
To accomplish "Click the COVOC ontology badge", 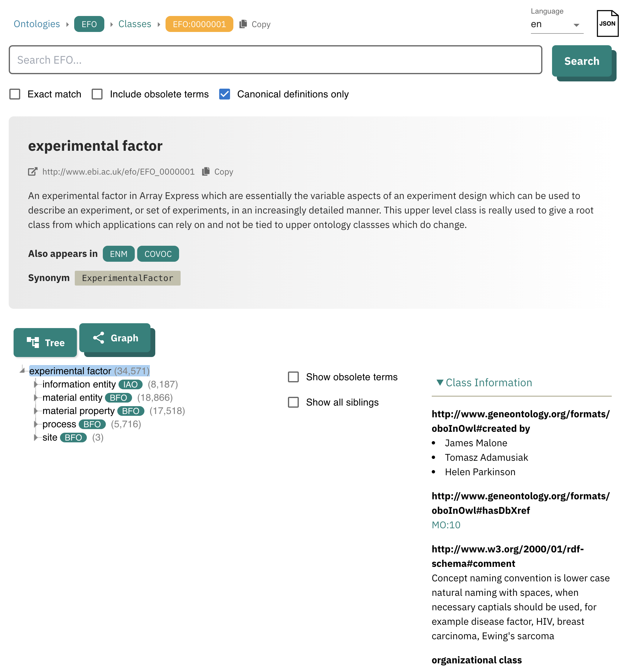I will click(158, 254).
